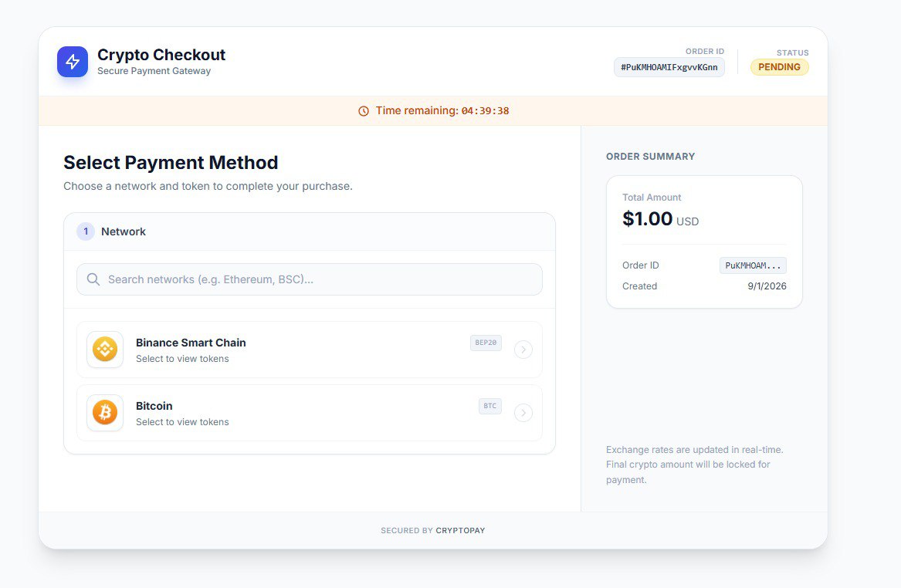Click the Select Payment Method heading
Image resolution: width=901 pixels, height=588 pixels.
[x=171, y=163]
